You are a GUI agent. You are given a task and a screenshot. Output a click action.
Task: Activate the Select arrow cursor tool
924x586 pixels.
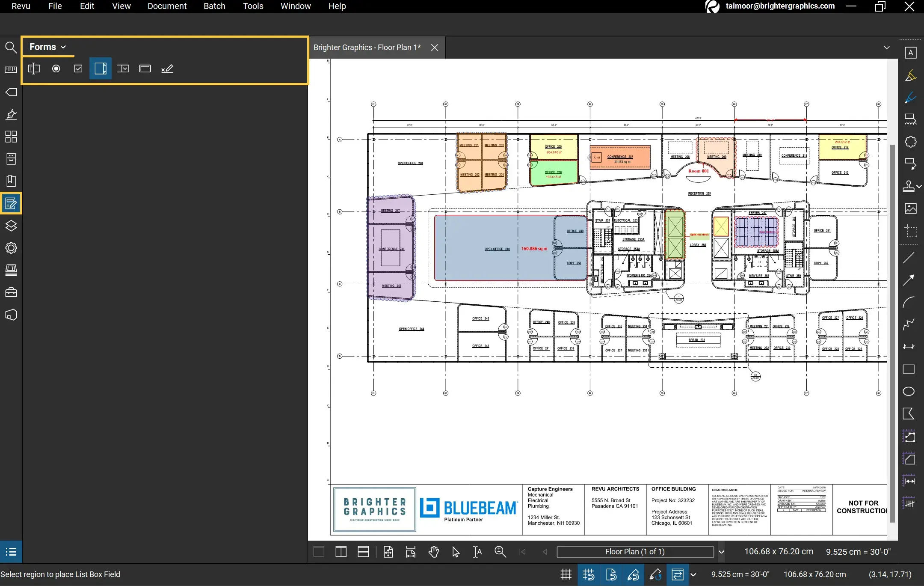(x=456, y=552)
